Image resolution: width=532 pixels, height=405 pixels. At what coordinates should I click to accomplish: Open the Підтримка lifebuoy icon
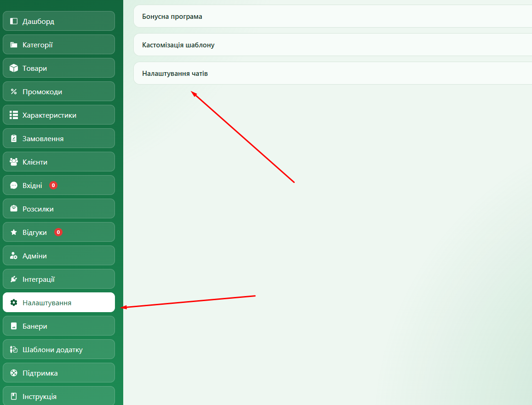tap(14, 373)
